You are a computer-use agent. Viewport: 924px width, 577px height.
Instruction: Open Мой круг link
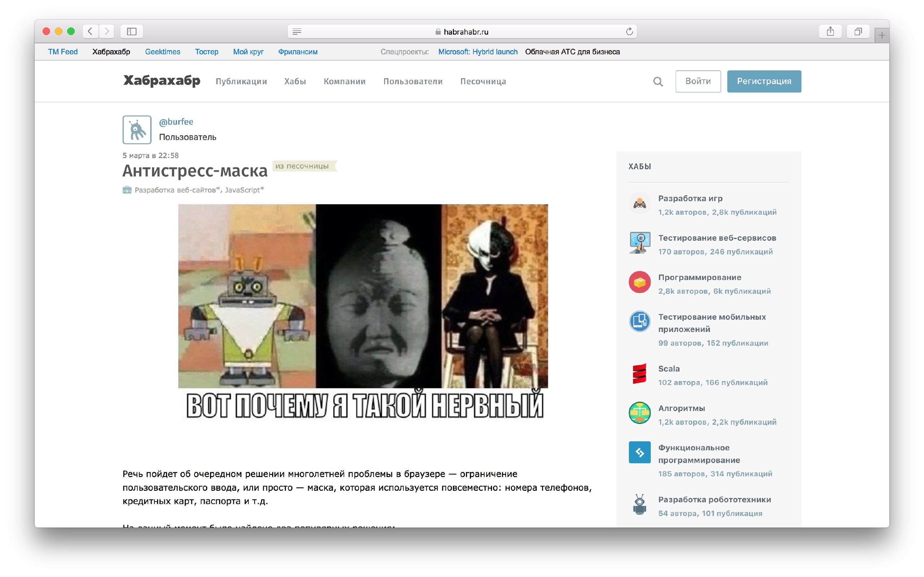pos(248,52)
